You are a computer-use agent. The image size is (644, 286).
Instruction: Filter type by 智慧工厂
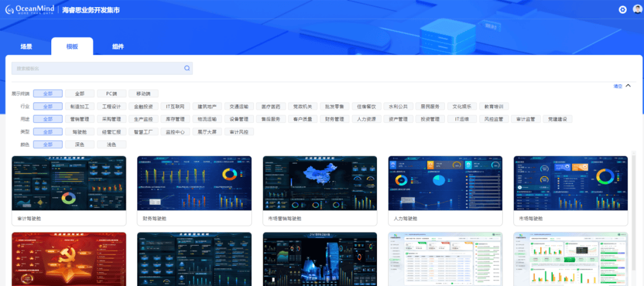pyautogui.click(x=143, y=132)
